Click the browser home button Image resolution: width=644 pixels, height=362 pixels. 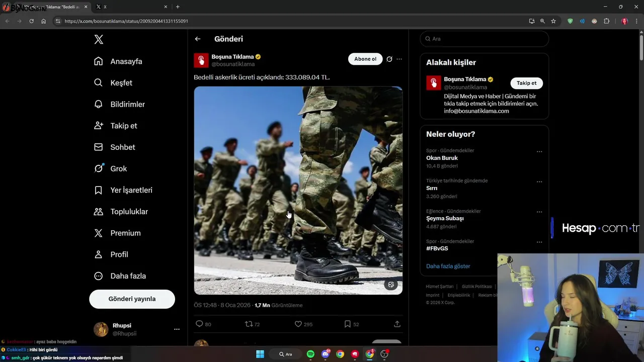coord(44,21)
